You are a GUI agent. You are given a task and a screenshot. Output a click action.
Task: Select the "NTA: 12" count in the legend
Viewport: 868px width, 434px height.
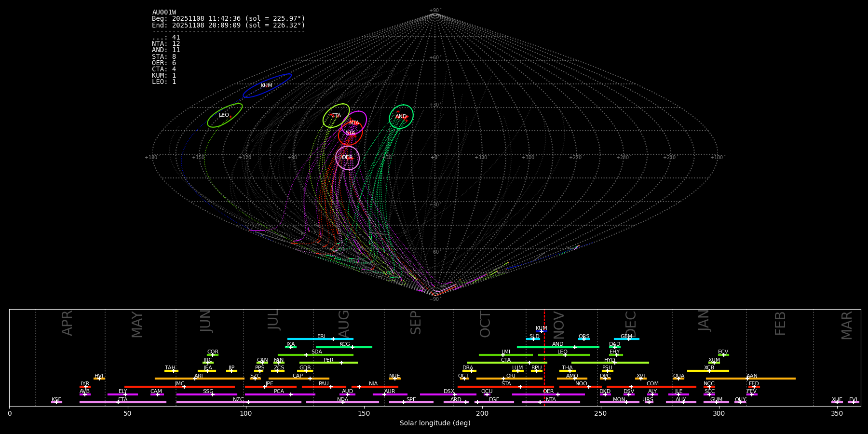pos(166,44)
